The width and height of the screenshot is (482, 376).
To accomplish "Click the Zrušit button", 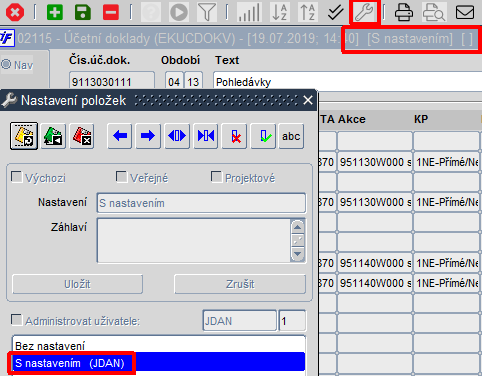I will click(x=240, y=284).
